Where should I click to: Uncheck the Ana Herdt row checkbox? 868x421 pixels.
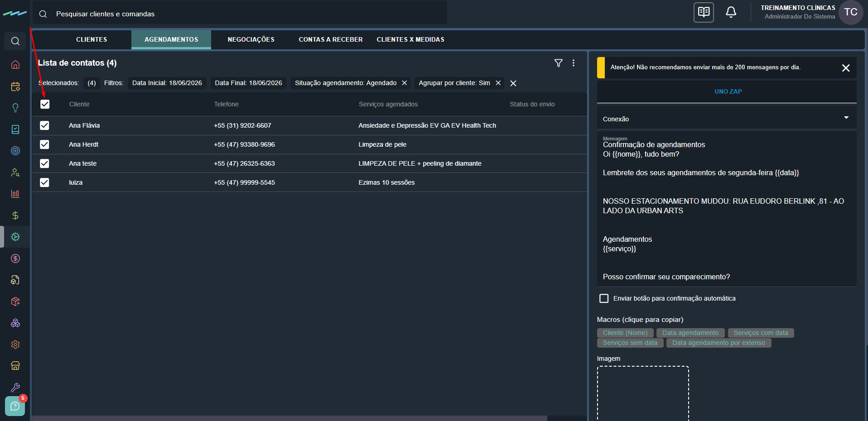tap(44, 144)
